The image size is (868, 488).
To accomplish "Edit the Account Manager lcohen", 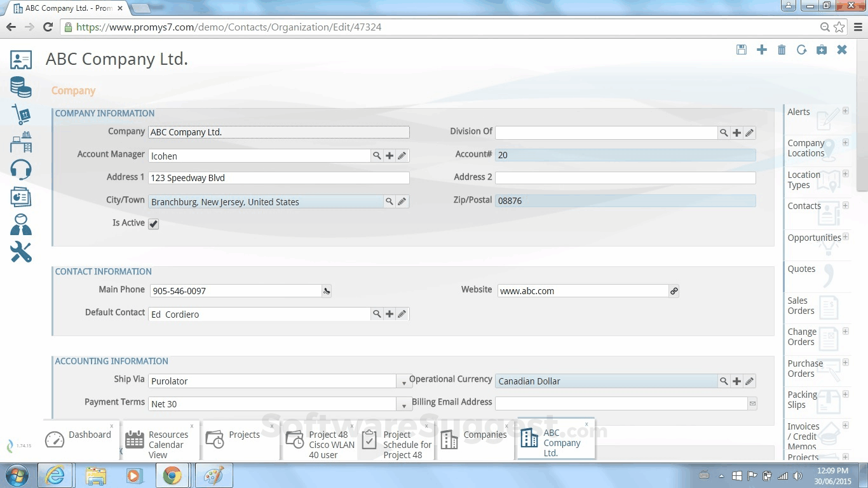I will [402, 156].
